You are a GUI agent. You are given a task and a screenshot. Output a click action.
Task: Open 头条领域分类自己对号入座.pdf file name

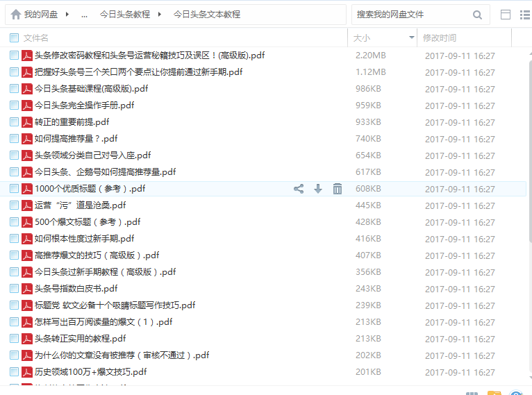(92, 156)
